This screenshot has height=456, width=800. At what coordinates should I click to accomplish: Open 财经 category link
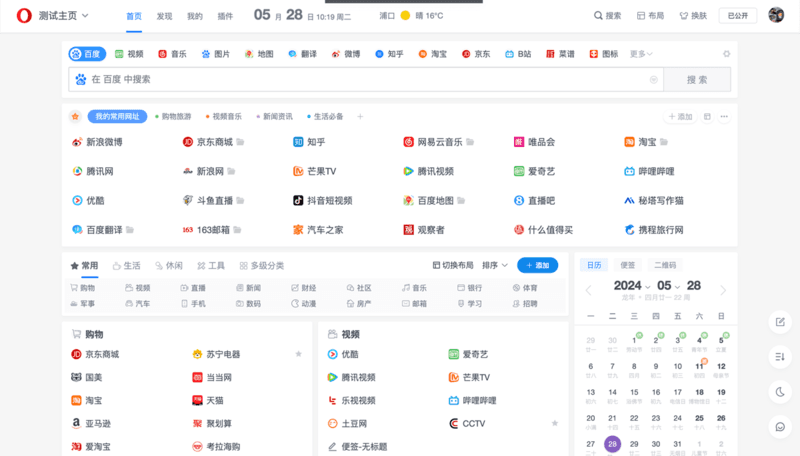tap(304, 288)
